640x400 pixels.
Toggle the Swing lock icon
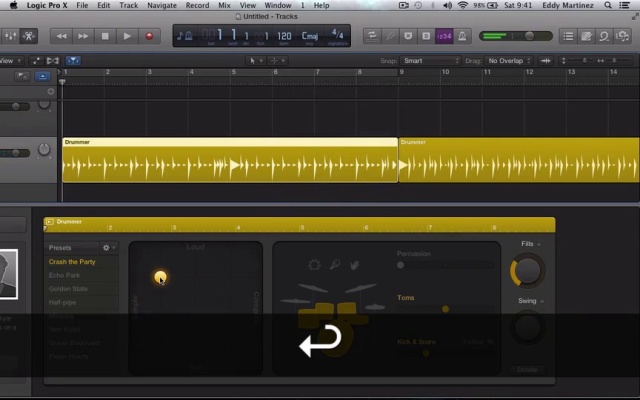pos(542,301)
